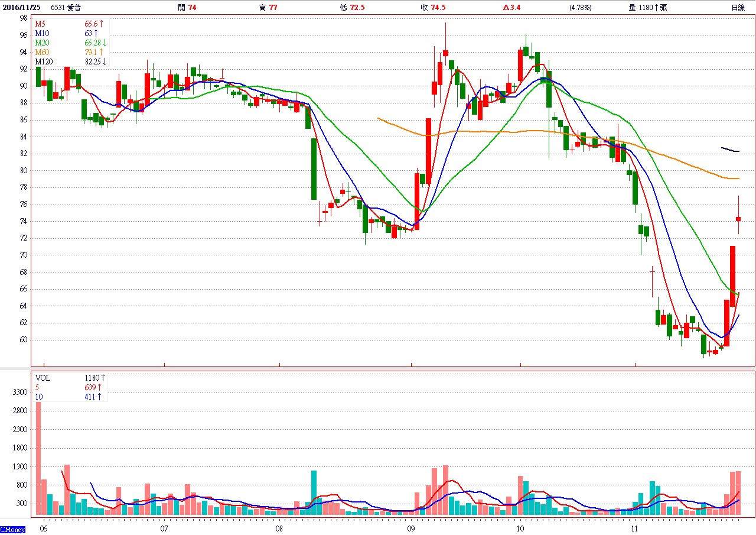Click the 2016/11/25 date label
756x535 pixels.
coord(21,8)
